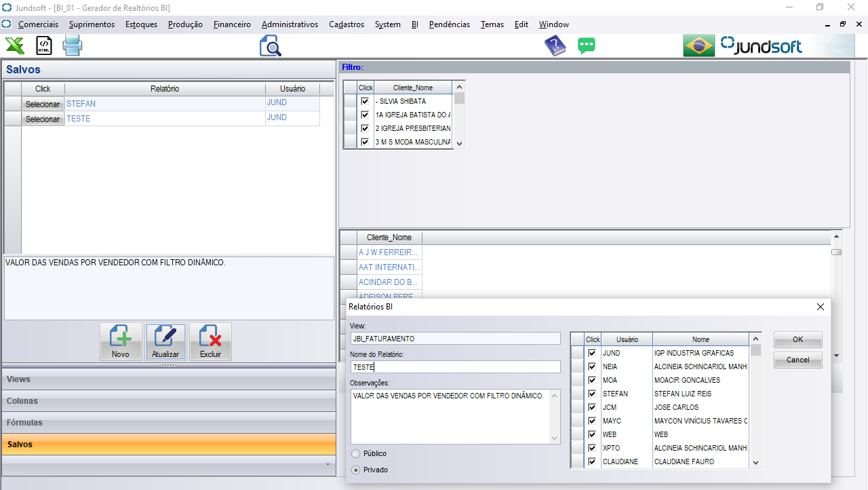Open the help book icon
Viewport: 868px width, 490px height.
coord(555,46)
